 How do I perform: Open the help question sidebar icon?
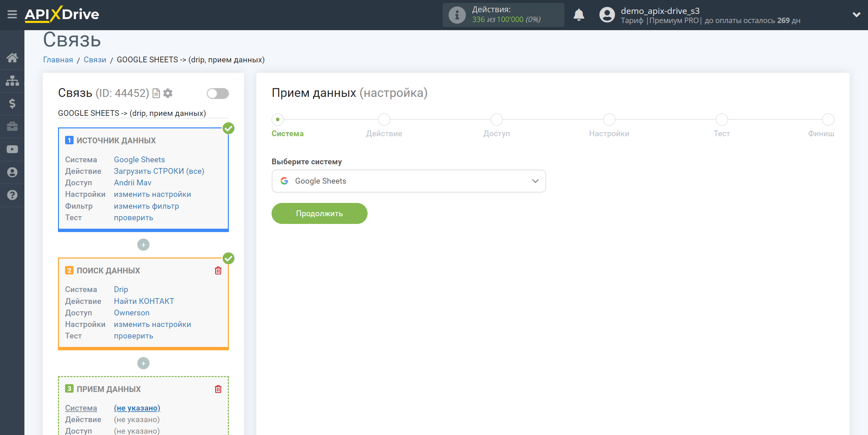[x=12, y=195]
